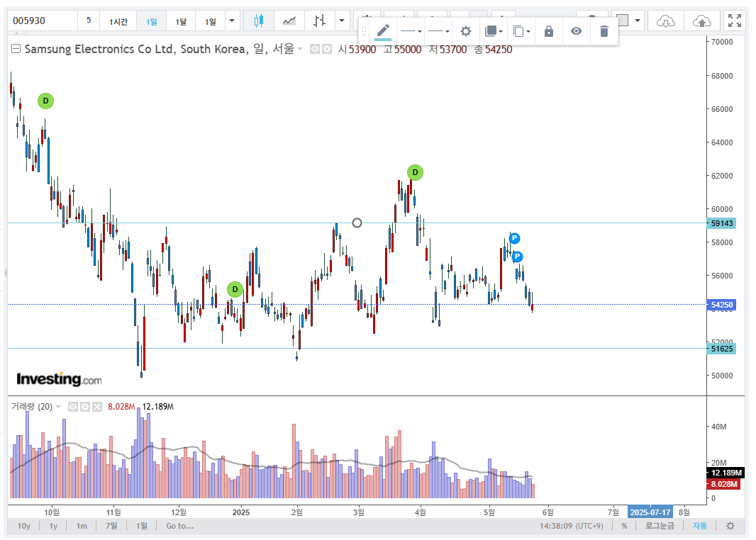Click the 8.028M red volume axis label
The image size is (756, 540).
click(x=723, y=484)
